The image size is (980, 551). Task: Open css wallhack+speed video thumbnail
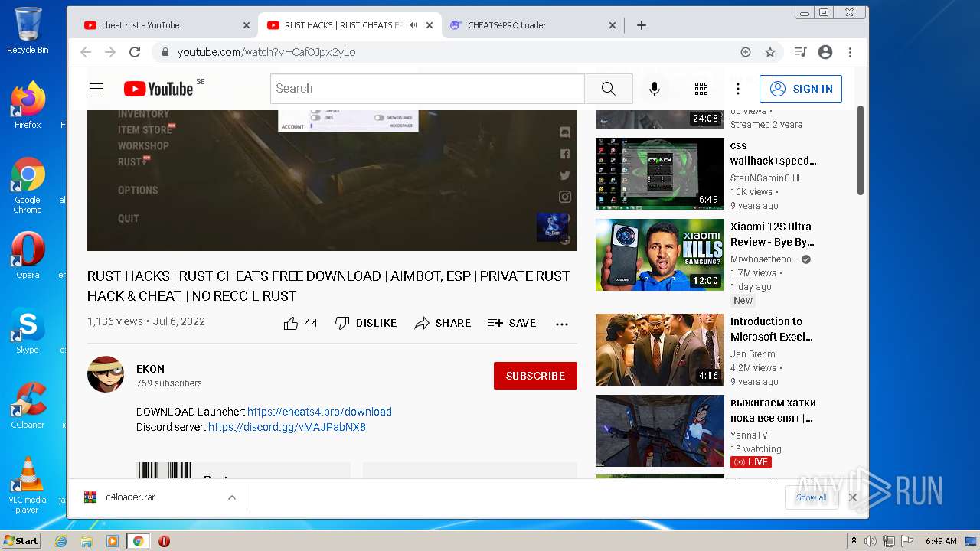660,174
